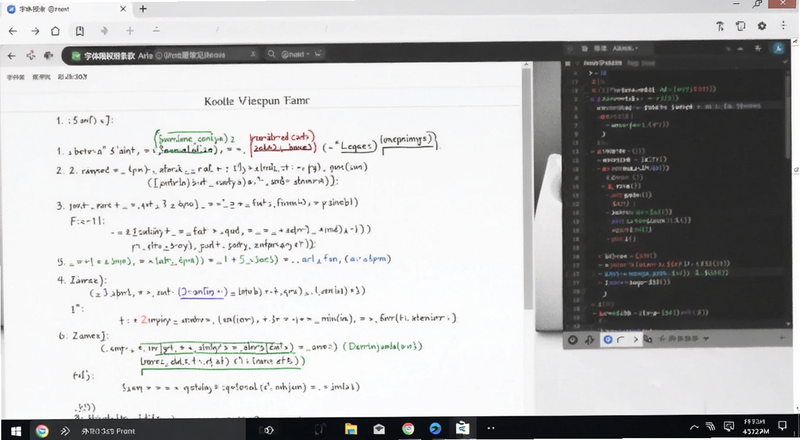
Task: Click the browser back arrow
Action: pyautogui.click(x=13, y=31)
